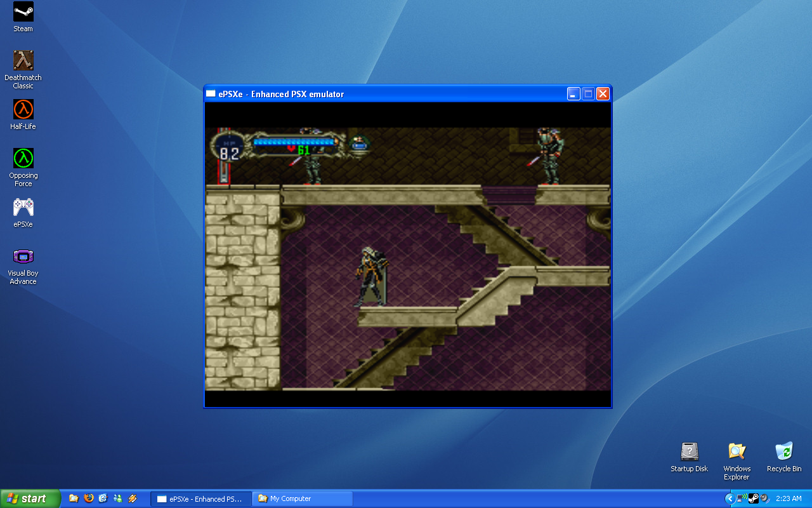Click the wireless network tray icon
The image size is (812, 508).
[x=742, y=498]
